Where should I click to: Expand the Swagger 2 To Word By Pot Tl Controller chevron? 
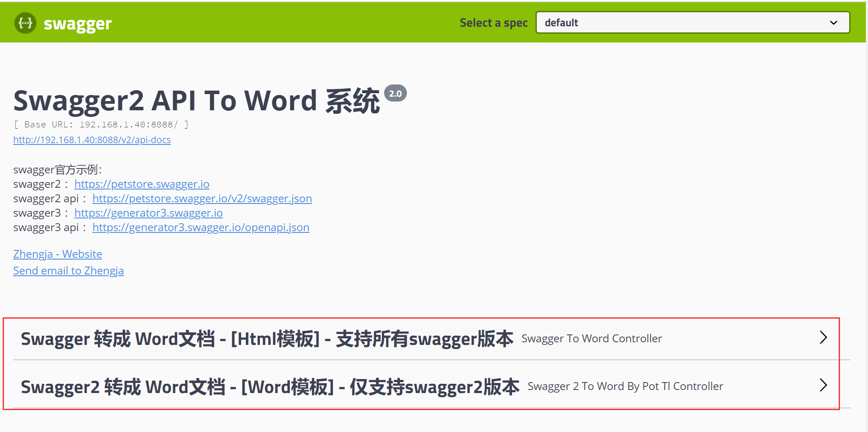(823, 385)
